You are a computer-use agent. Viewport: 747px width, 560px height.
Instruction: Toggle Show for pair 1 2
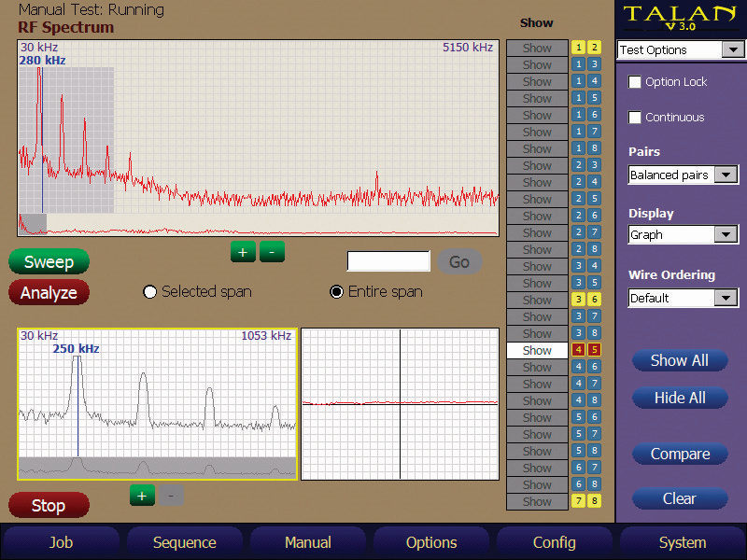538,49
